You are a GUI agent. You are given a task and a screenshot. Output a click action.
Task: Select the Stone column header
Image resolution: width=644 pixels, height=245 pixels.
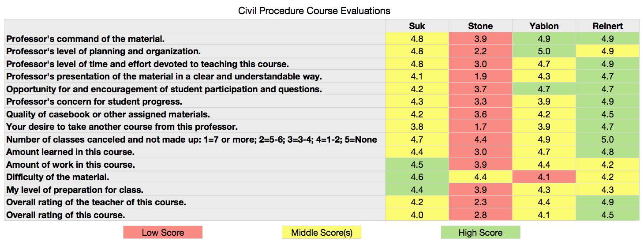480,26
